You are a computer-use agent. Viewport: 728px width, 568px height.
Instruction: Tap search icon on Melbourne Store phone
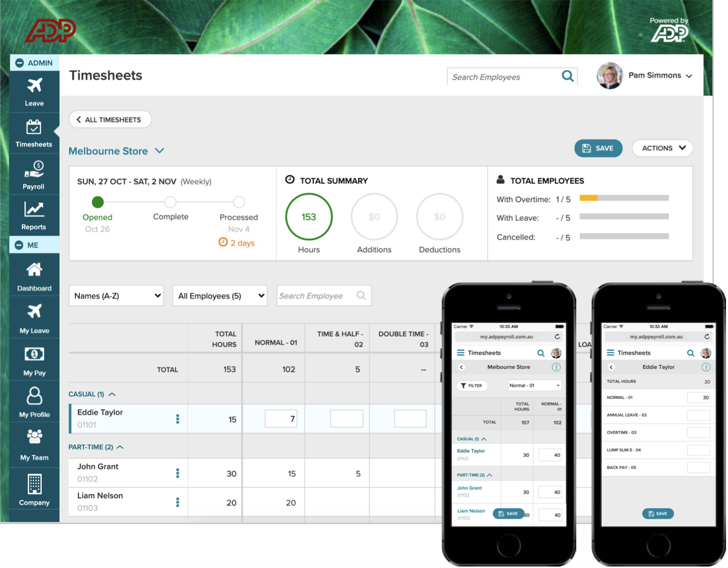541,353
